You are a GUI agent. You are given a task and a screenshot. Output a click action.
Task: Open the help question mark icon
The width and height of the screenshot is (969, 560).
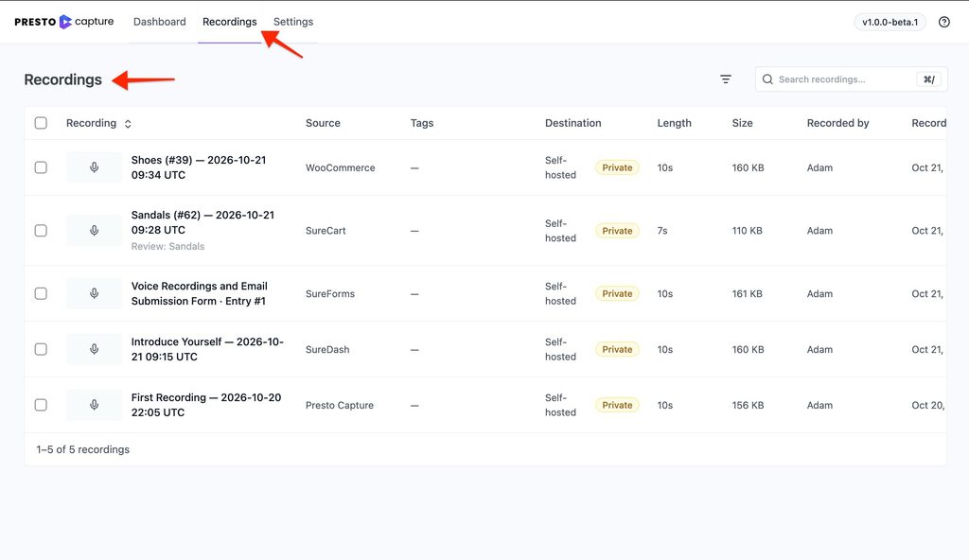click(x=944, y=23)
